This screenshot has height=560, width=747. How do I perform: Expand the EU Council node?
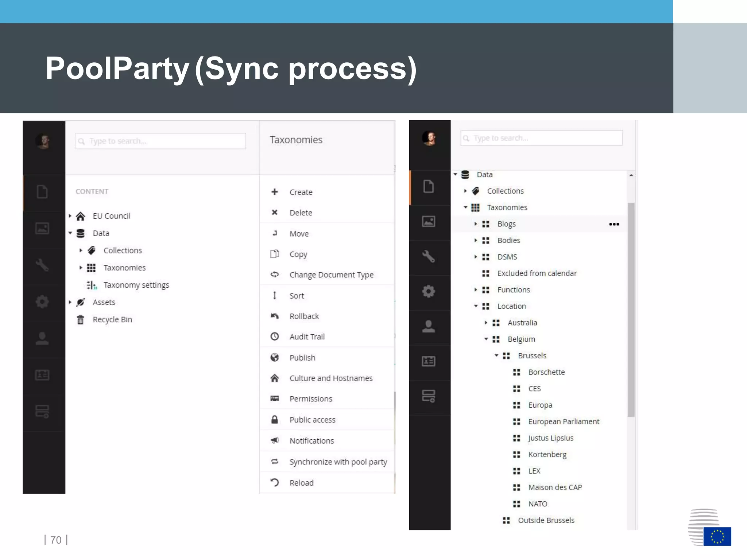tap(70, 216)
